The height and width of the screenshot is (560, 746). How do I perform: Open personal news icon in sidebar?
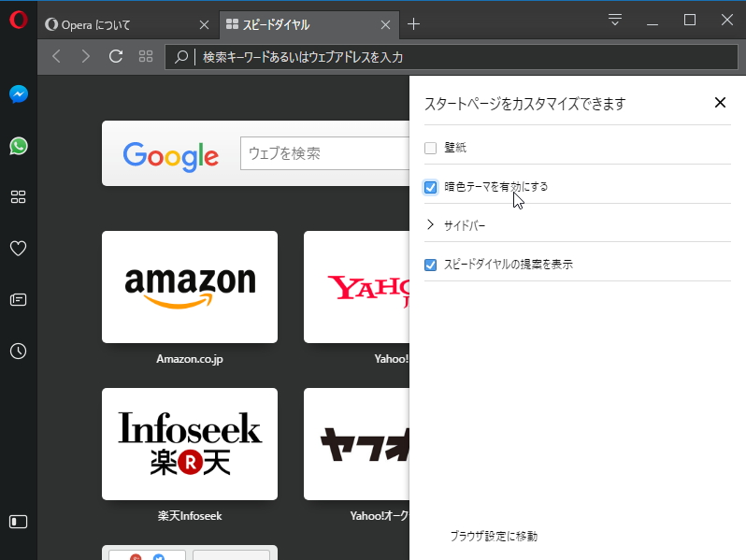[x=18, y=300]
